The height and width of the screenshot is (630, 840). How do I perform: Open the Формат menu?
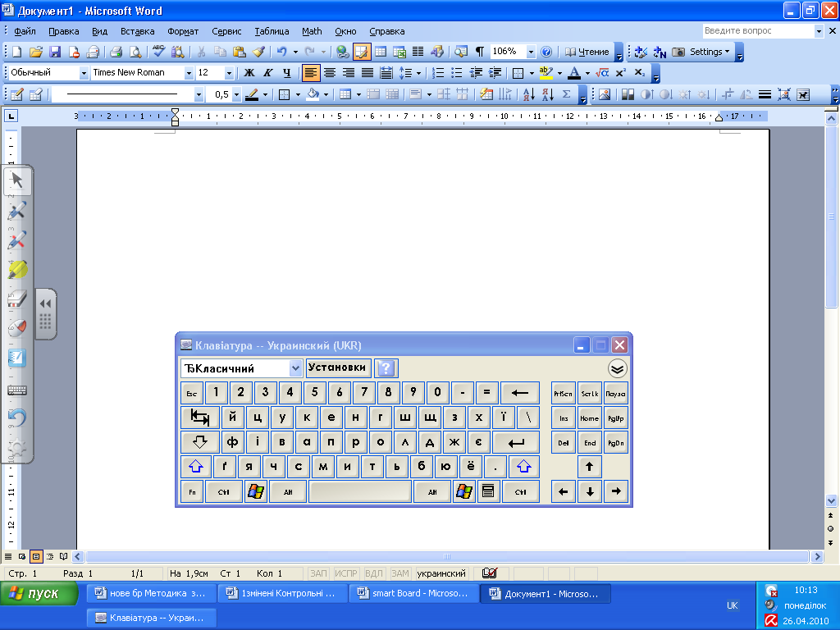(x=183, y=31)
